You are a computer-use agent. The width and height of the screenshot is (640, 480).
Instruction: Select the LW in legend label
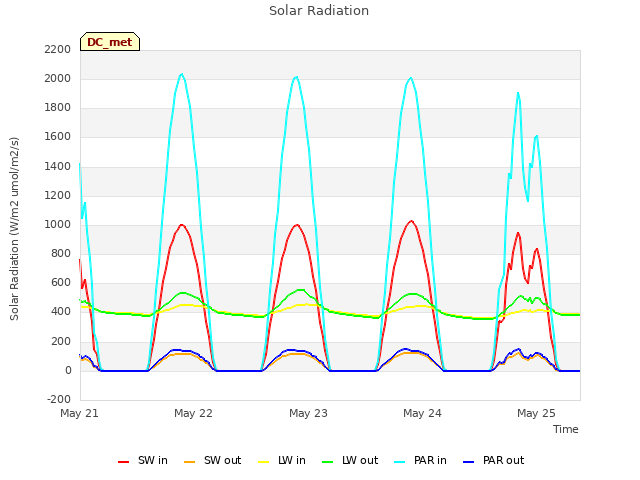[291, 460]
